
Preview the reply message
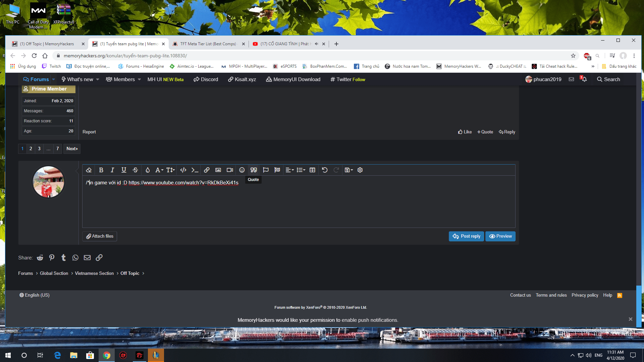click(x=500, y=236)
